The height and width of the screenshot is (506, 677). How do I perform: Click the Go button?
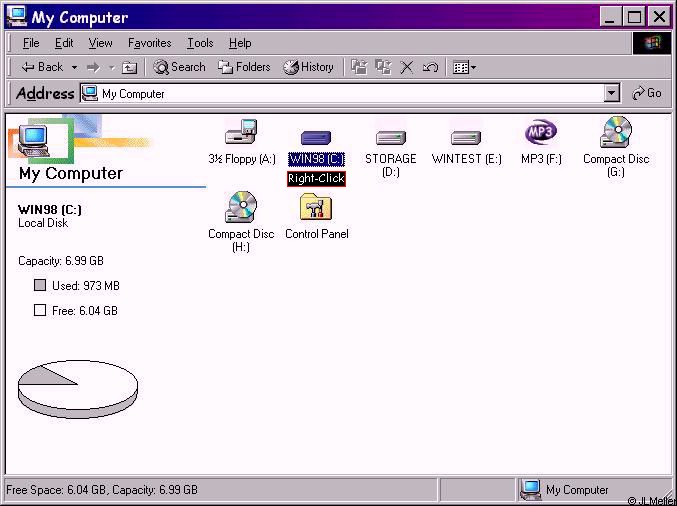click(646, 93)
